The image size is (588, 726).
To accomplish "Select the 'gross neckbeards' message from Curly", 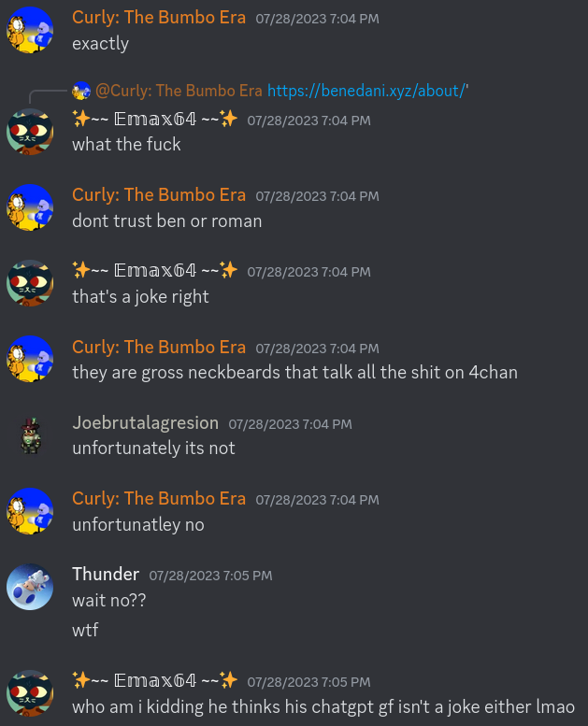I will click(x=294, y=373).
